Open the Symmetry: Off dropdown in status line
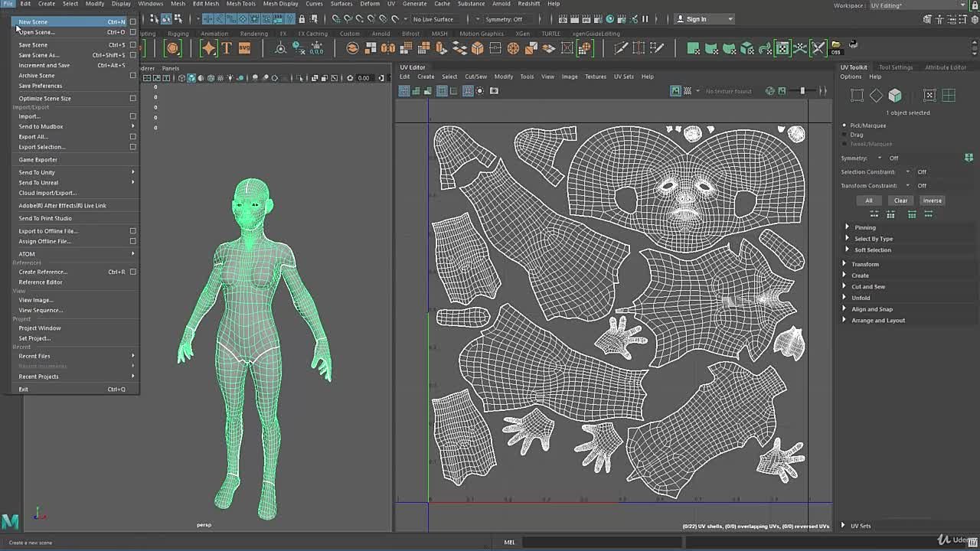 [x=505, y=19]
